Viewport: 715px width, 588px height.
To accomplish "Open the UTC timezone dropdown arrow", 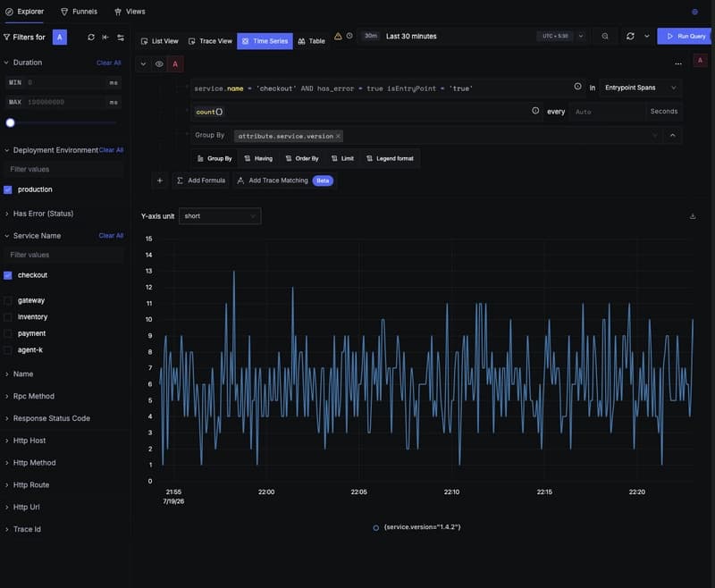I will click(580, 36).
